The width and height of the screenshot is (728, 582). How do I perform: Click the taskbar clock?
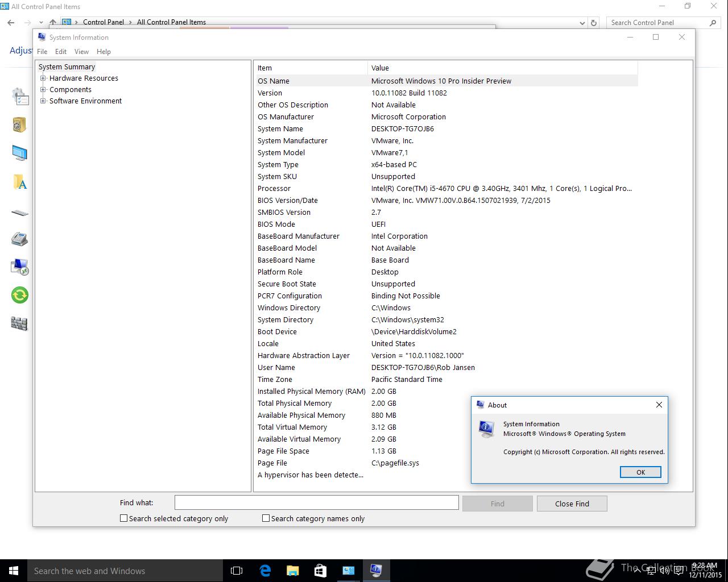705,571
